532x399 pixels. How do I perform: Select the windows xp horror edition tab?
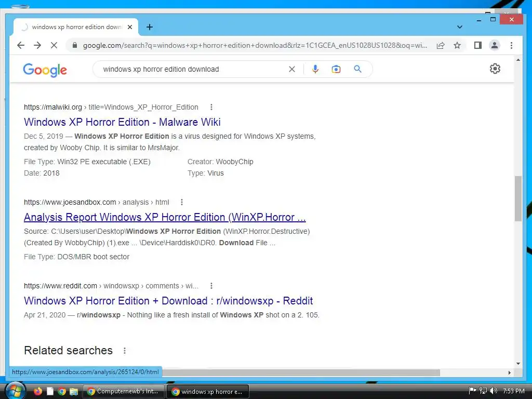76,27
